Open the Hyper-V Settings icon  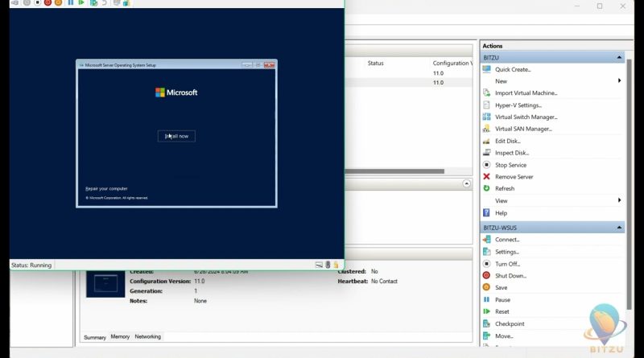click(x=487, y=105)
